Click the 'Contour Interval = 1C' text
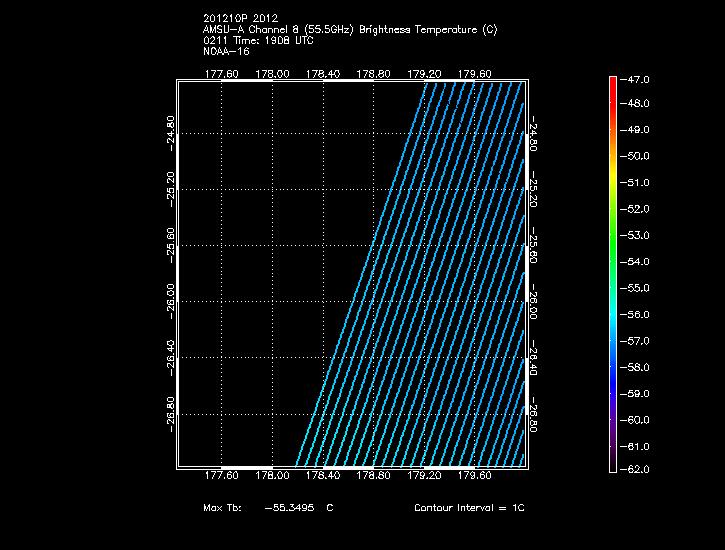The image size is (725, 550). 469,508
